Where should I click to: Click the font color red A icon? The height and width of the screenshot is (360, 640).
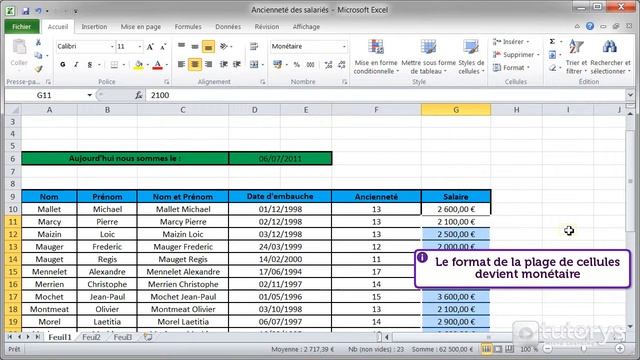tap(158, 64)
